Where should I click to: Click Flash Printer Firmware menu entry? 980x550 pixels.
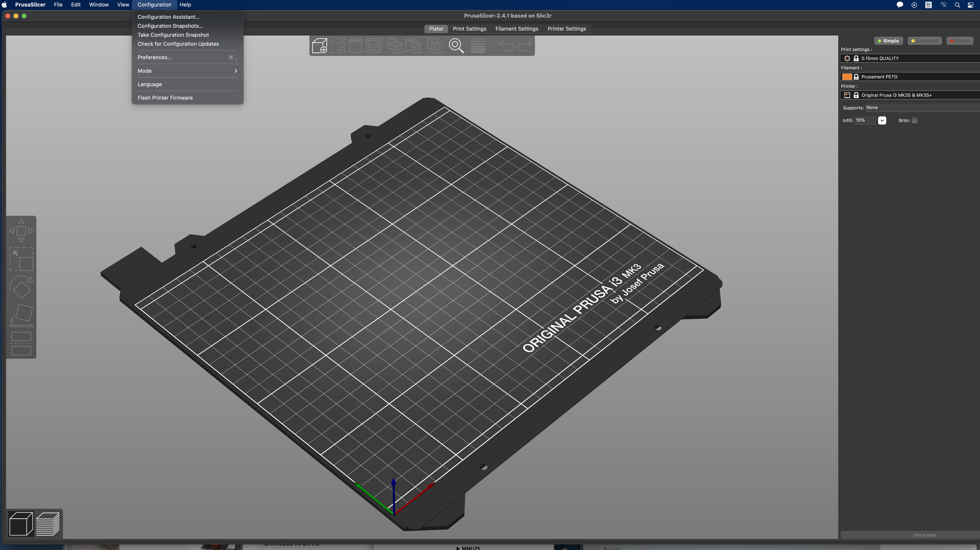coord(165,98)
